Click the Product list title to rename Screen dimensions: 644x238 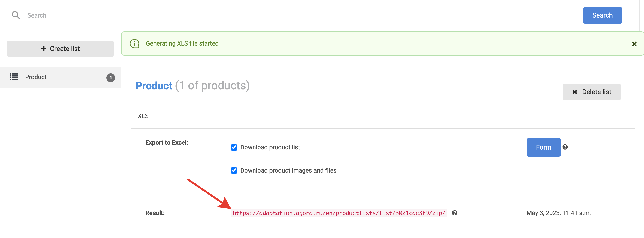pos(153,86)
